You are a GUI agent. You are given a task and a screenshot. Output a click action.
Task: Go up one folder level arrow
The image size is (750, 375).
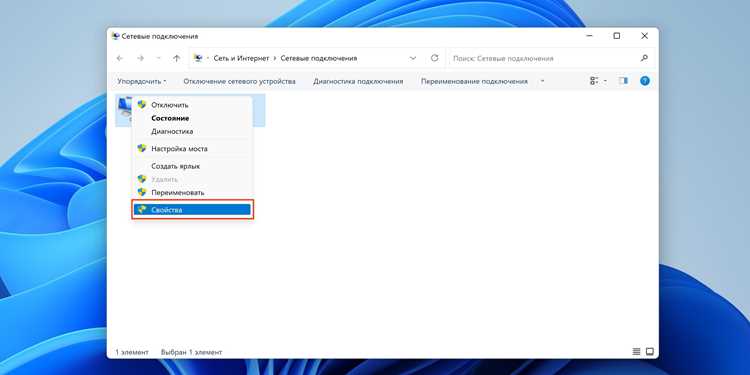click(176, 58)
